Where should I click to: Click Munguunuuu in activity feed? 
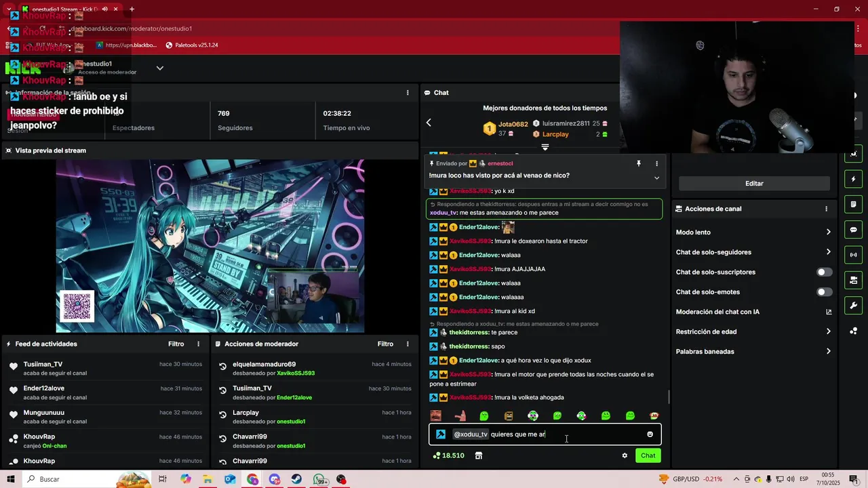[44, 413]
